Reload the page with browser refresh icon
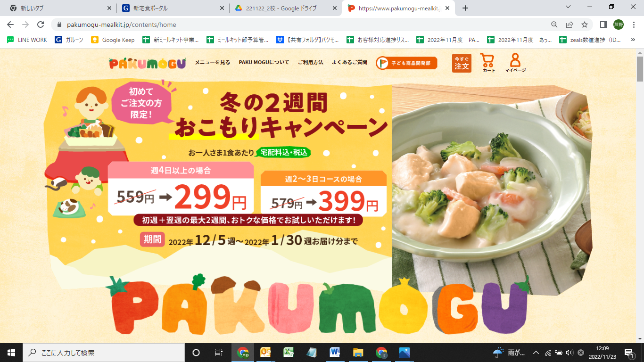The image size is (644, 362). [x=41, y=25]
